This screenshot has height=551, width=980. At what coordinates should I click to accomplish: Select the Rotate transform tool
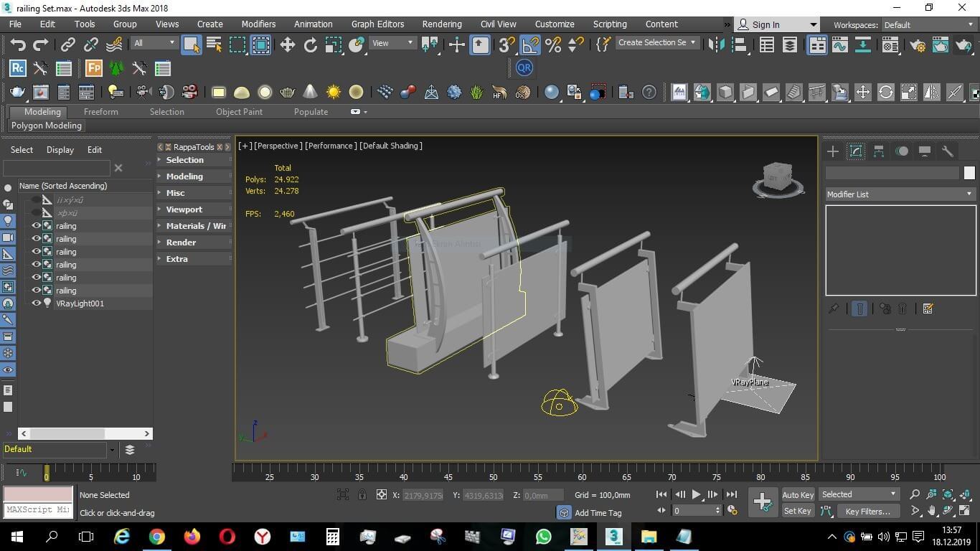tap(310, 45)
